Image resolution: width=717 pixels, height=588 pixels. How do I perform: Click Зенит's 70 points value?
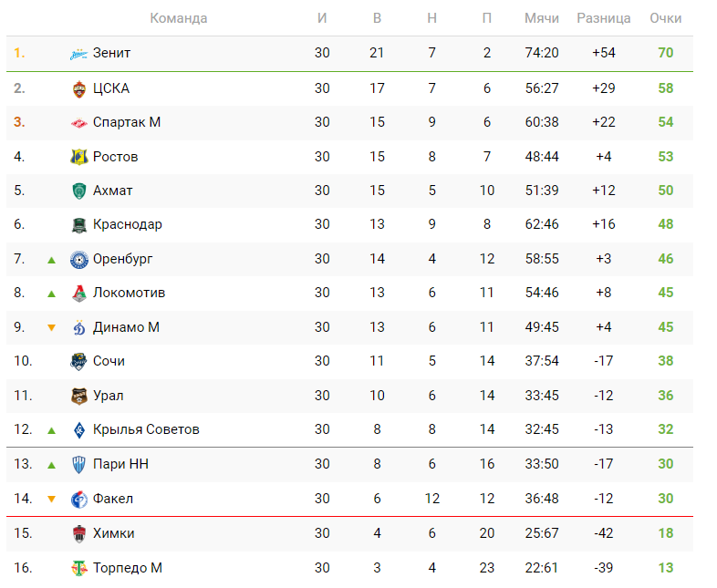pyautogui.click(x=665, y=53)
